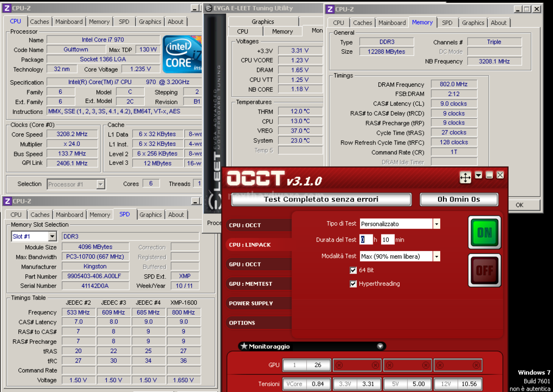The width and height of the screenshot is (553, 392).
Task: Click the "802.0 MHz" DRAM frequency value
Action: [x=453, y=84]
